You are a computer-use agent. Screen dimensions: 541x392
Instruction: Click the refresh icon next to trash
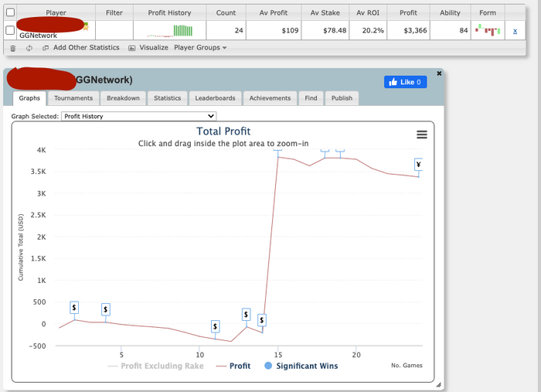[29, 48]
